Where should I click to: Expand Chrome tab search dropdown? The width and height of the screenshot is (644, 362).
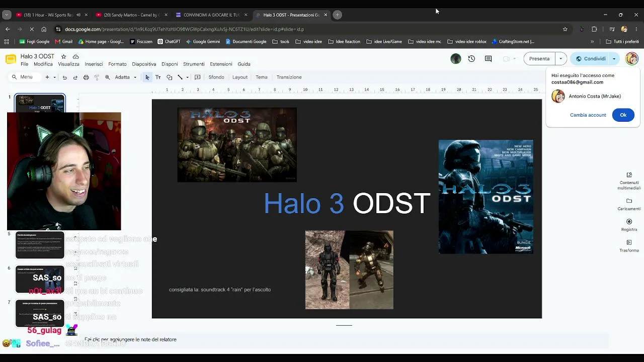click(x=7, y=15)
